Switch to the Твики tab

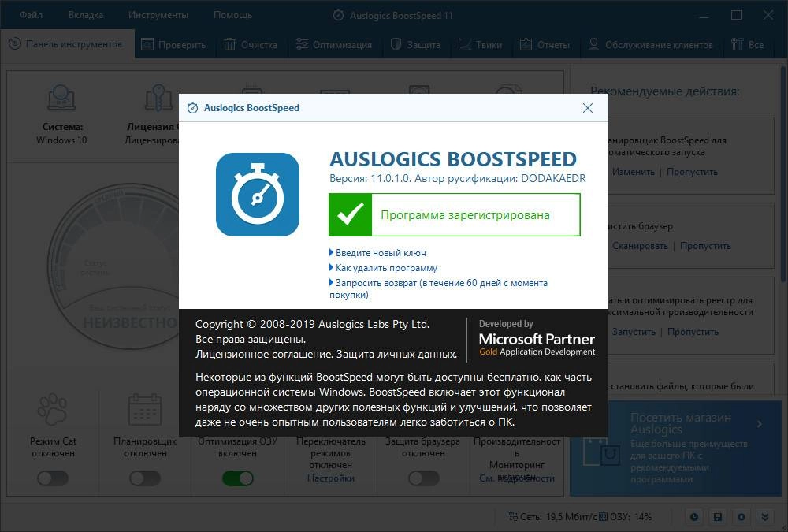[x=480, y=45]
